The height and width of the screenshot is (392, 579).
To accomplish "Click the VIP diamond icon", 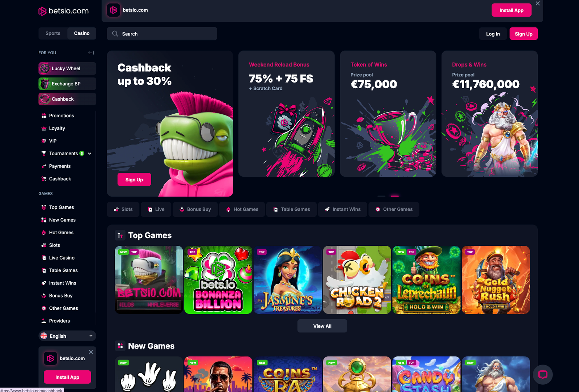I will coord(44,141).
